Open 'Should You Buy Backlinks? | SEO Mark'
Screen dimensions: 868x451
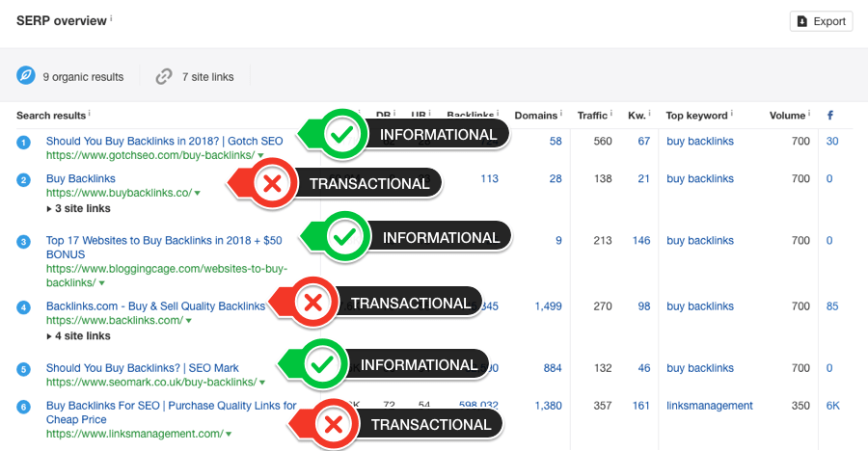tap(143, 368)
